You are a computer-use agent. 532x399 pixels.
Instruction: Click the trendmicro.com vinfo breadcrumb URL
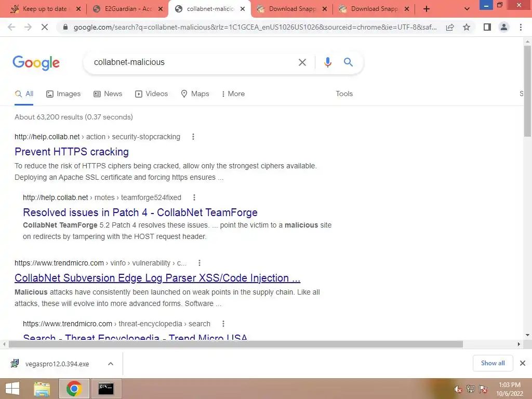[x=100, y=263]
